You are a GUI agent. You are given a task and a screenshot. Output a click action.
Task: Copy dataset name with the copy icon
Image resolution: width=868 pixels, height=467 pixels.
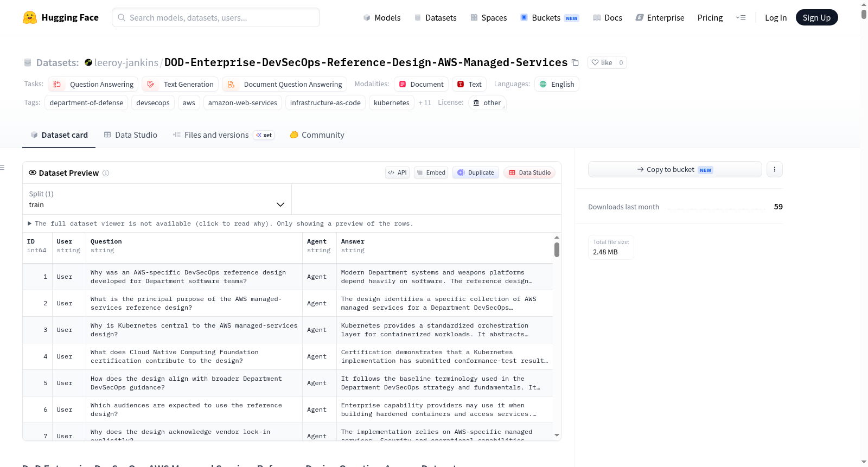pos(576,63)
